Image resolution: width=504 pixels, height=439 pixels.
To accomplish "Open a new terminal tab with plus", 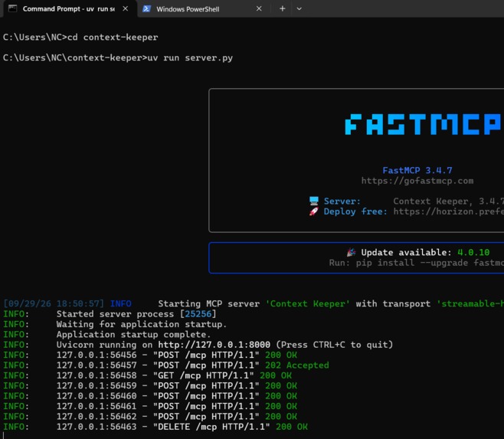I will [282, 8].
